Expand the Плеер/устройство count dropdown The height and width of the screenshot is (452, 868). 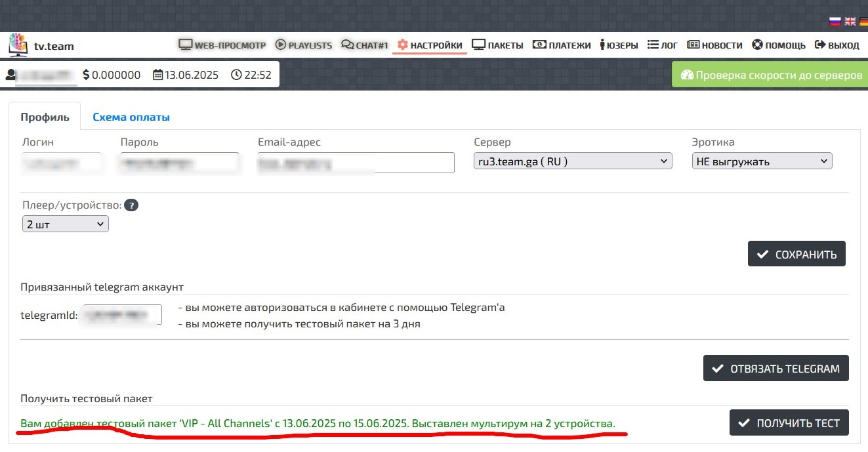pyautogui.click(x=66, y=224)
